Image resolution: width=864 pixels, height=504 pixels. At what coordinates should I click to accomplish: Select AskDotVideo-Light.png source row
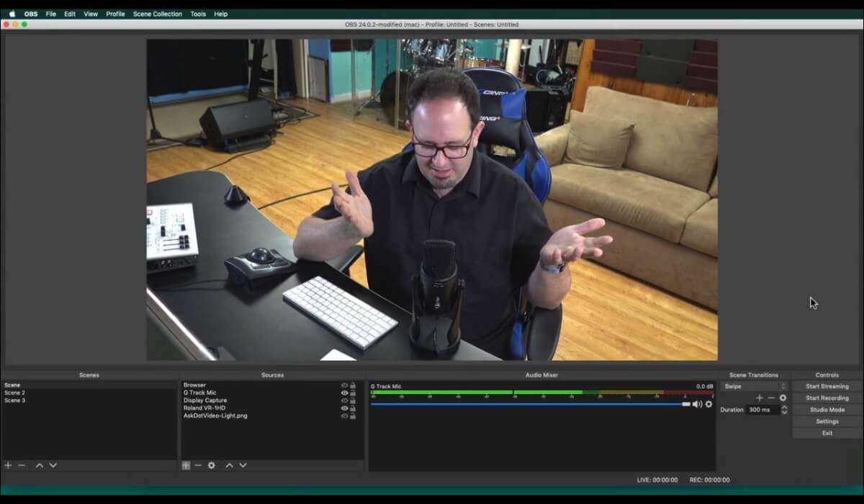click(x=271, y=415)
